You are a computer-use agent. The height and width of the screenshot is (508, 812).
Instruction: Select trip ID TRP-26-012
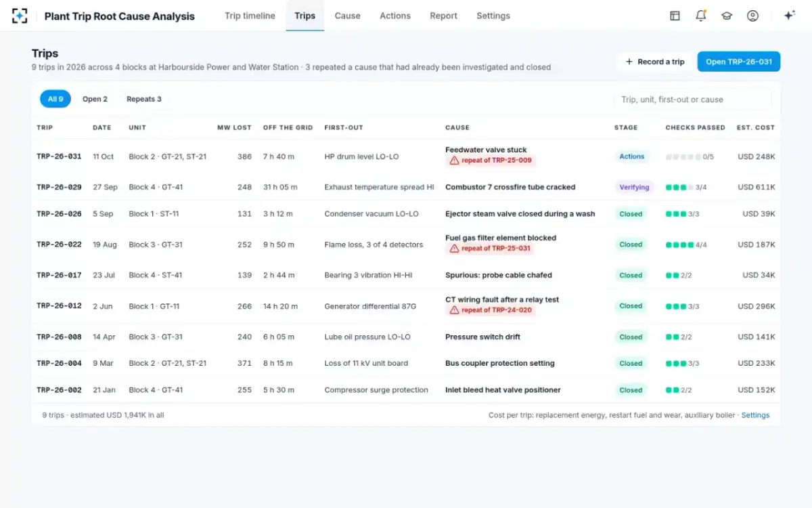59,306
